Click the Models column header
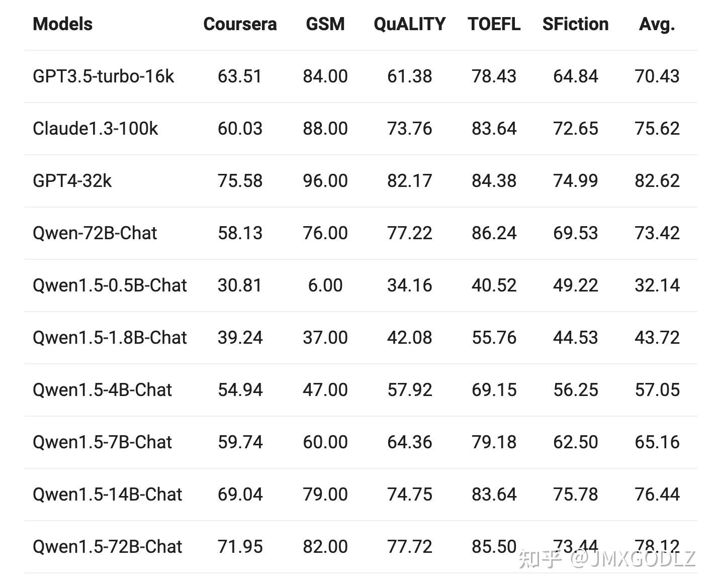714x588 pixels. coord(63,24)
